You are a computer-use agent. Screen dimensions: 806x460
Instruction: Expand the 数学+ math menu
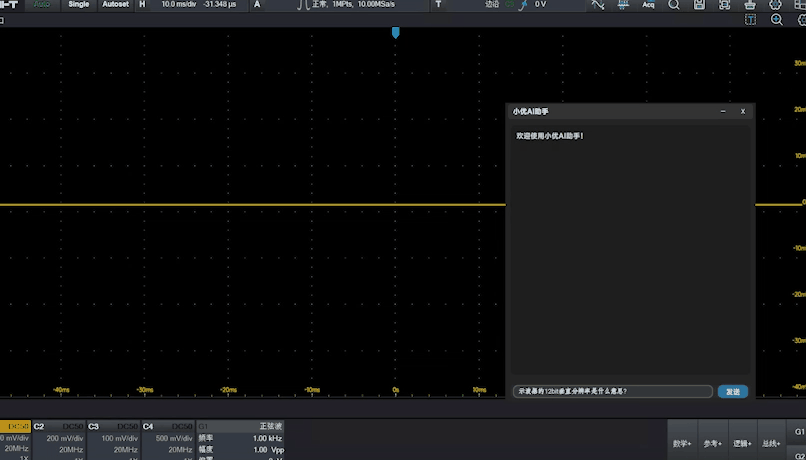tap(682, 442)
